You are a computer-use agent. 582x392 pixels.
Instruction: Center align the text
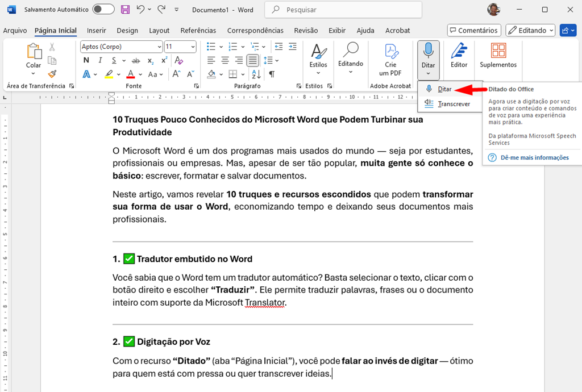(x=225, y=60)
